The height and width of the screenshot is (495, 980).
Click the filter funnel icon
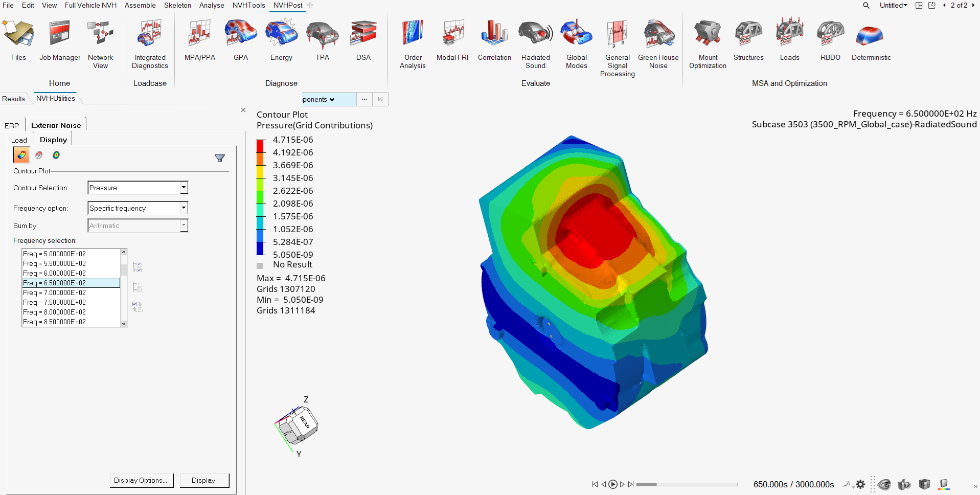click(x=220, y=158)
